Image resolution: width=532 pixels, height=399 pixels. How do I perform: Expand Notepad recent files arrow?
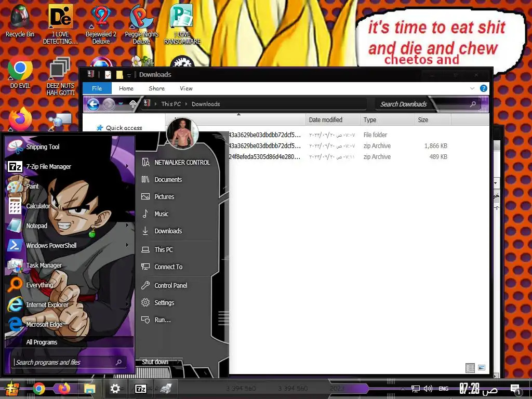(127, 225)
